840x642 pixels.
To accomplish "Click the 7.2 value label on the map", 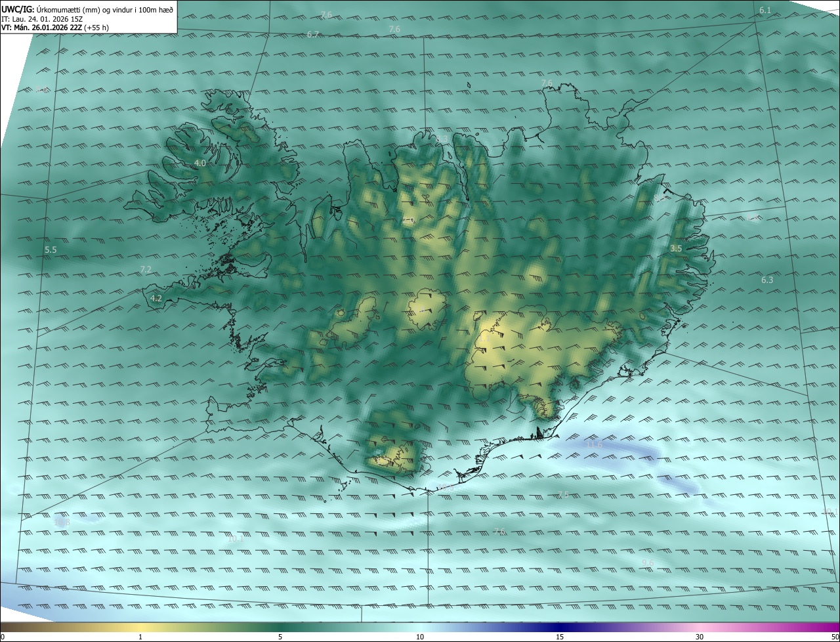I will tap(146, 269).
